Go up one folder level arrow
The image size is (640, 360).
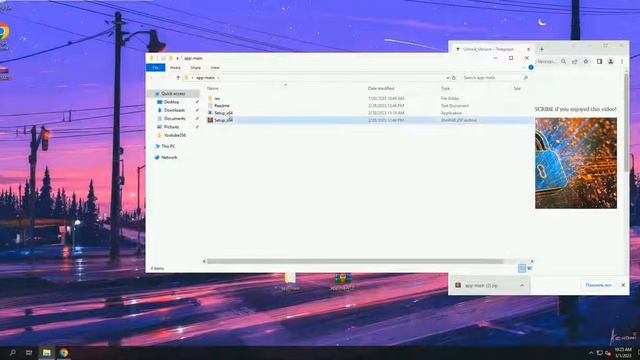pos(178,78)
